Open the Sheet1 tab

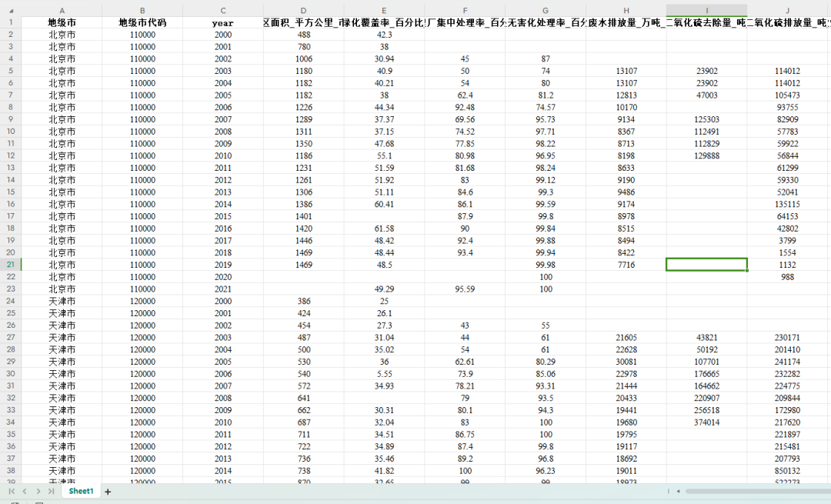[x=81, y=491]
